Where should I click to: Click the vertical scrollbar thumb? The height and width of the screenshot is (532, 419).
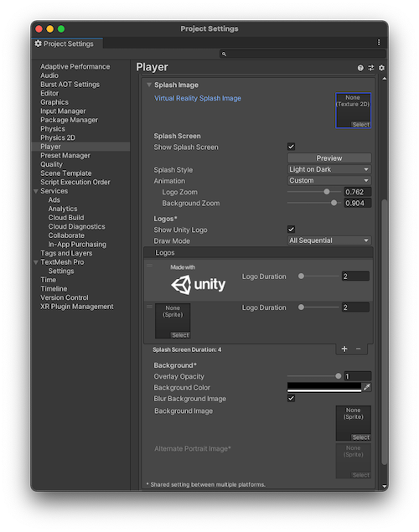[384, 332]
